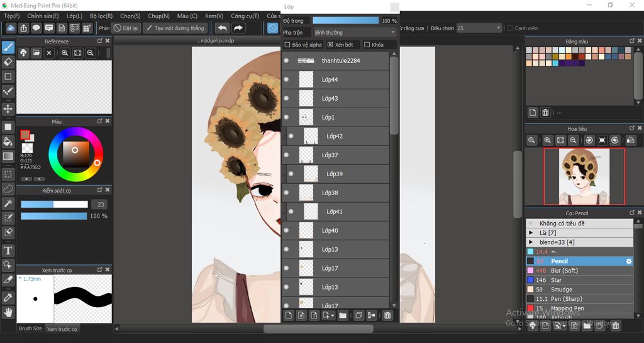Select the Lasso tool
644x343 pixels.
pos(8,189)
